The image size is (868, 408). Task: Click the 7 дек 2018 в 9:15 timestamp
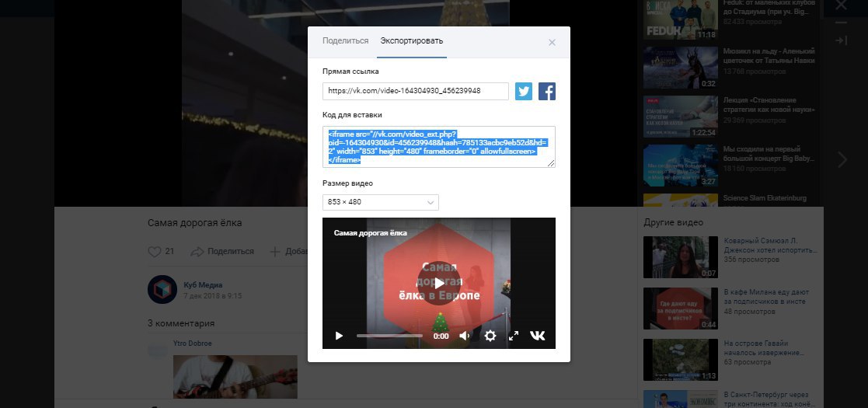coord(213,295)
